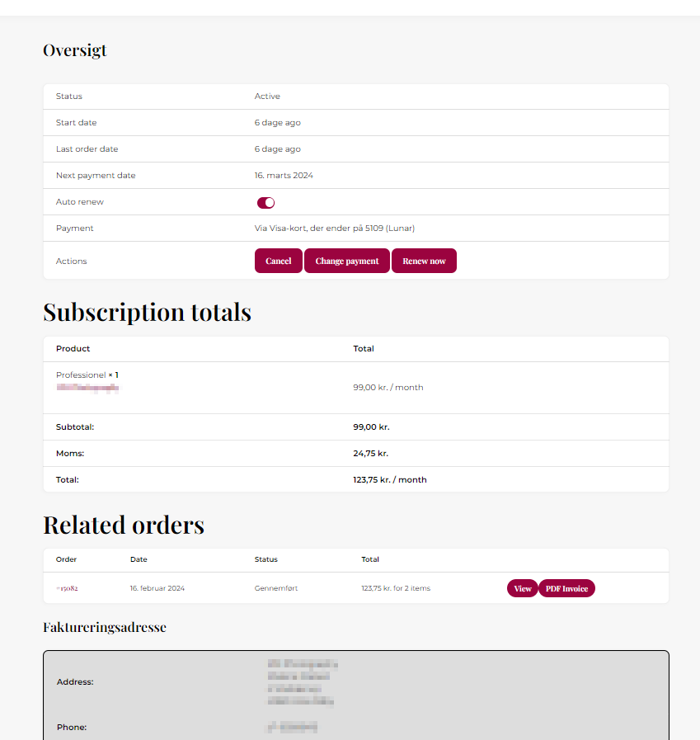View the related order details
Screen dimensions: 700x740
[523, 588]
